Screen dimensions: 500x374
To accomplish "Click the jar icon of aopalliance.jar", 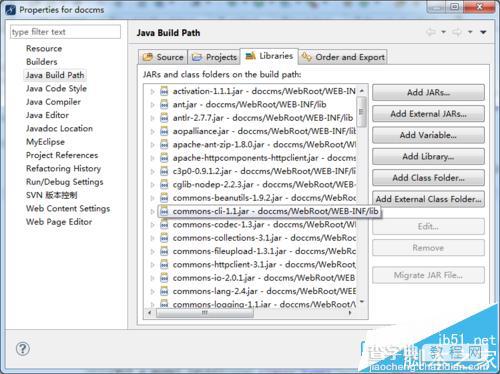I will click(164, 131).
